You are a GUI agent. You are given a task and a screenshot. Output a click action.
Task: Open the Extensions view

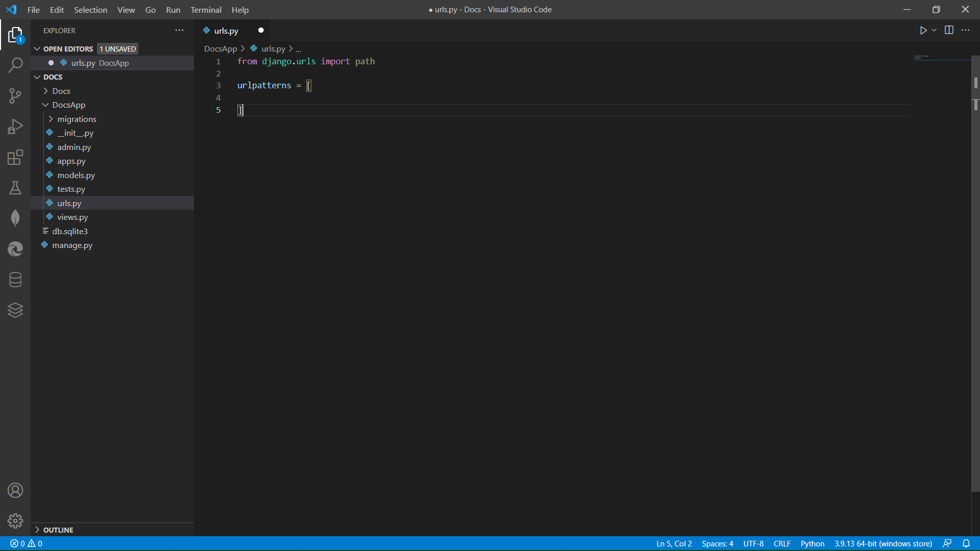click(15, 157)
